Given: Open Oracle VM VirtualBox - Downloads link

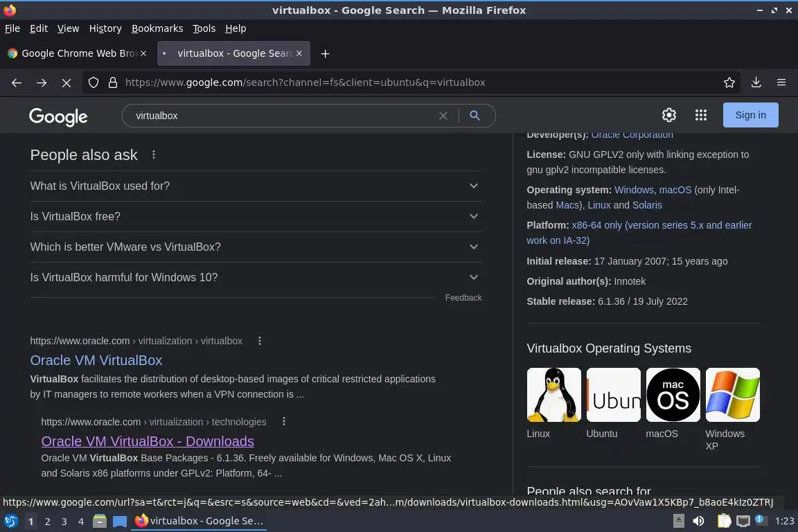Looking at the screenshot, I should pos(148,441).
